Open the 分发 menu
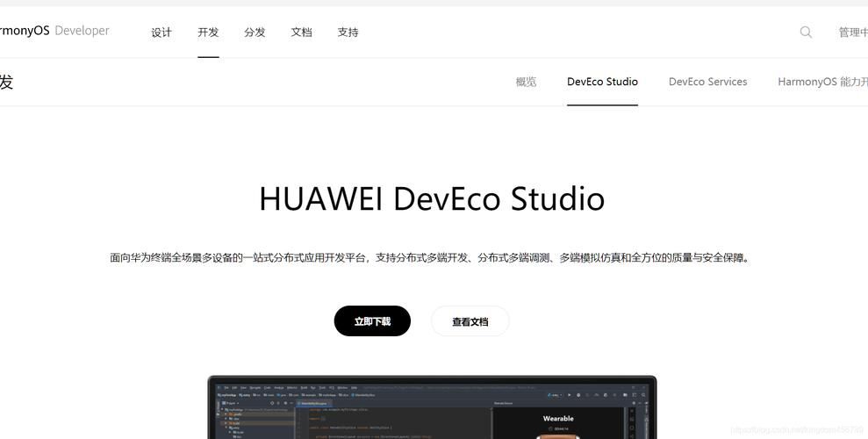 click(x=255, y=32)
